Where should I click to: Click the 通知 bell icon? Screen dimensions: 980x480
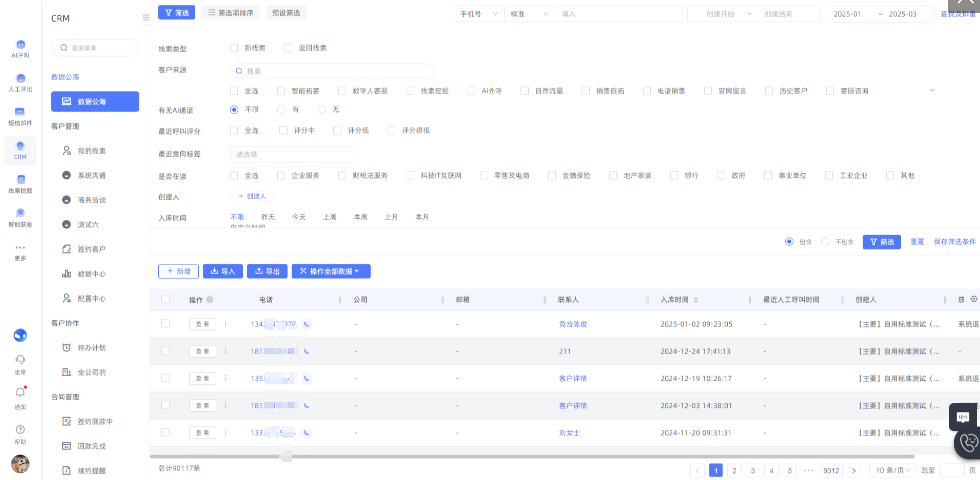pos(20,393)
